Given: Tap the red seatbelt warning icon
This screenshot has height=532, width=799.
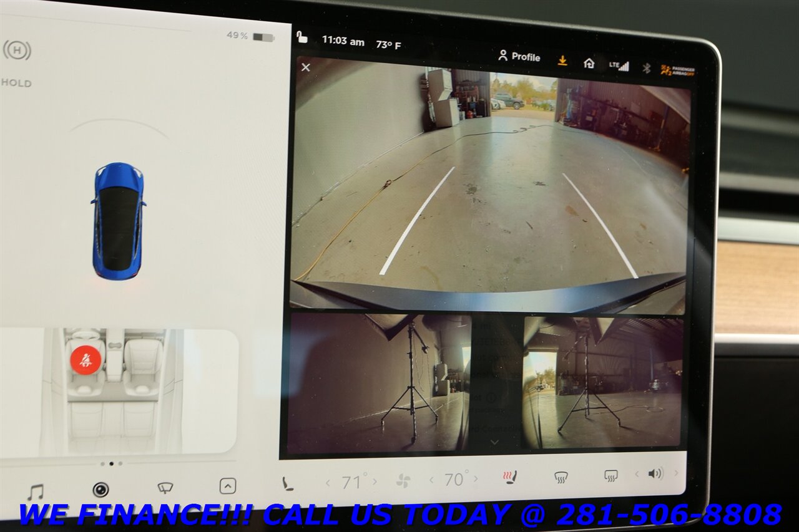Looking at the screenshot, I should point(85,360).
